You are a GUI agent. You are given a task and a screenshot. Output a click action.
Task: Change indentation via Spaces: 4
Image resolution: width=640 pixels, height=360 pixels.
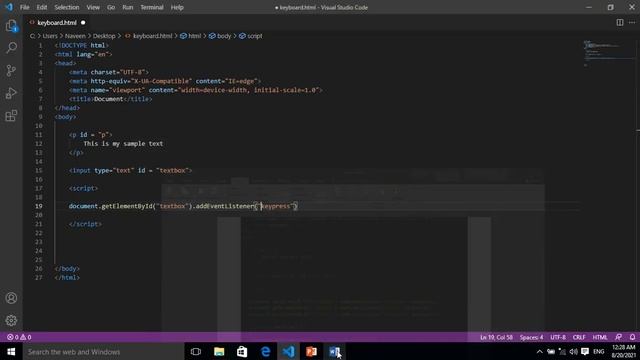[x=531, y=337]
